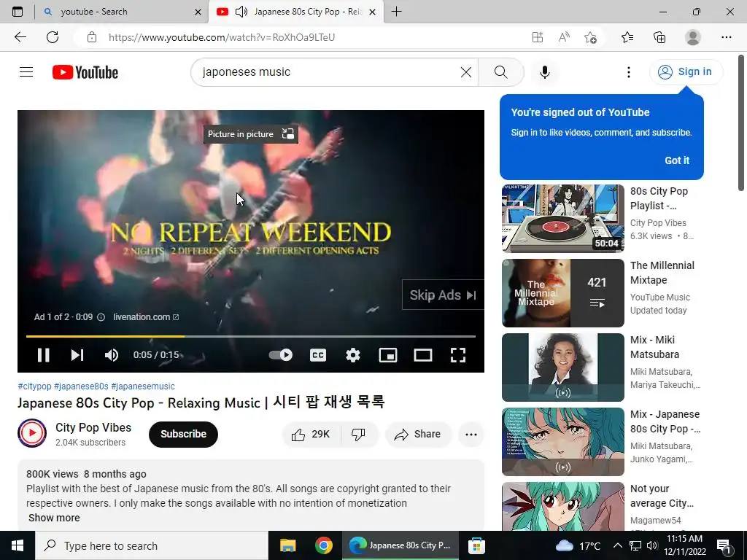This screenshot has height=560, width=747.
Task: Click the YouTube search input field
Action: [329, 72]
